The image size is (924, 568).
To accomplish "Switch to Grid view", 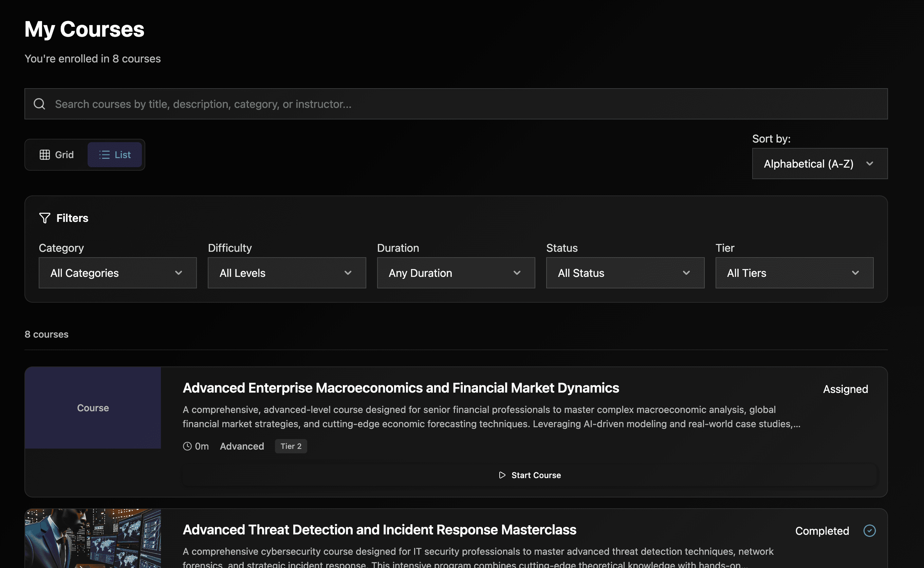I will coord(57,154).
